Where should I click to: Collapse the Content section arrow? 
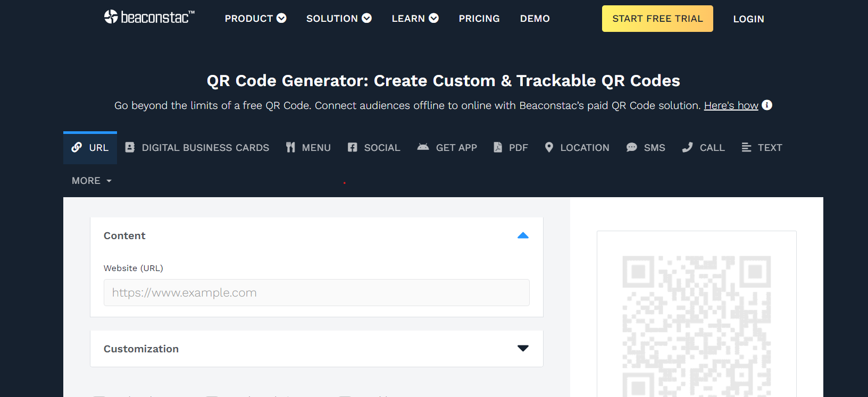(523, 235)
